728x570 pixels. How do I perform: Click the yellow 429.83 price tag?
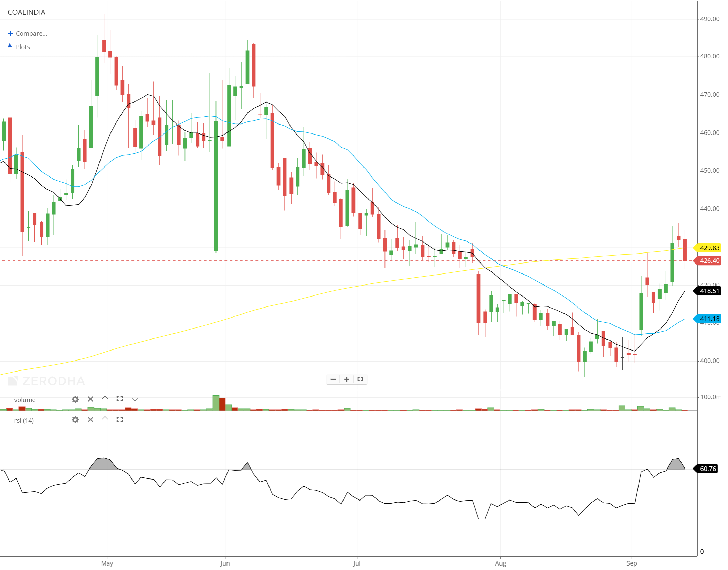[707, 248]
